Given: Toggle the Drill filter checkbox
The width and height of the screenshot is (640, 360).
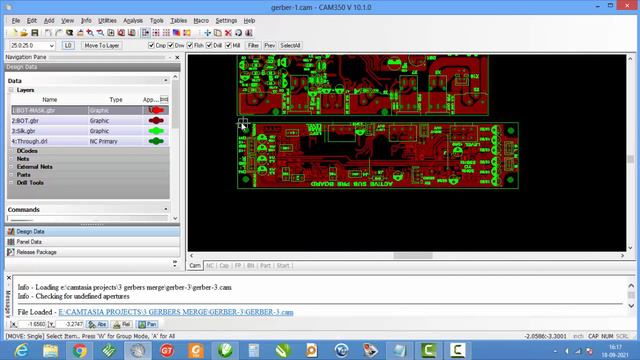Looking at the screenshot, I should 209,45.
